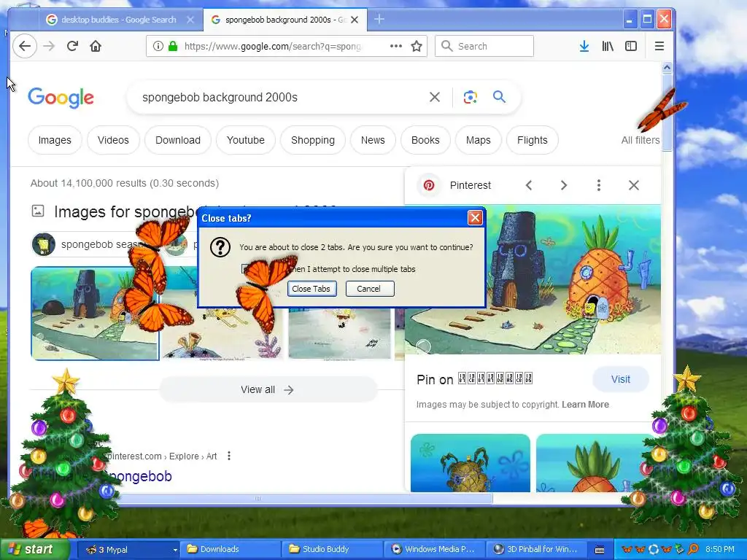Switch to Maps results

tap(479, 140)
